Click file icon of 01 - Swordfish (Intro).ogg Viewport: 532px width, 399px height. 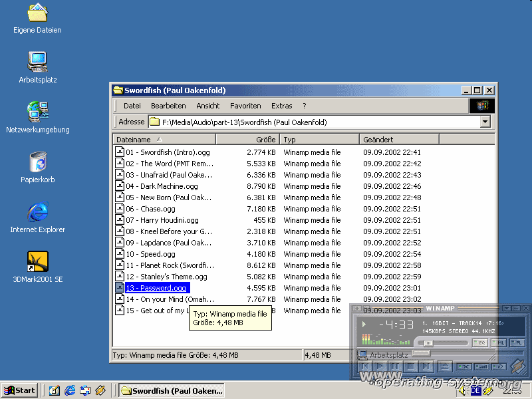tap(120, 152)
